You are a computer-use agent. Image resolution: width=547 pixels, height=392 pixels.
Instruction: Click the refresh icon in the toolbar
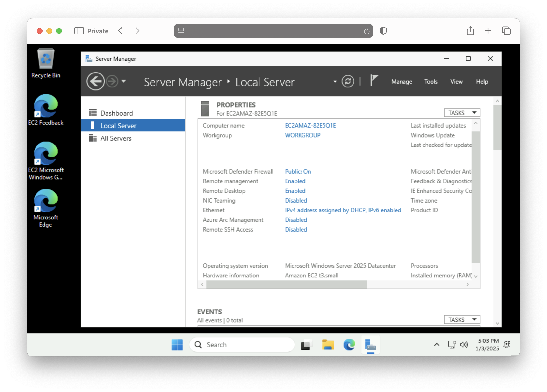348,81
